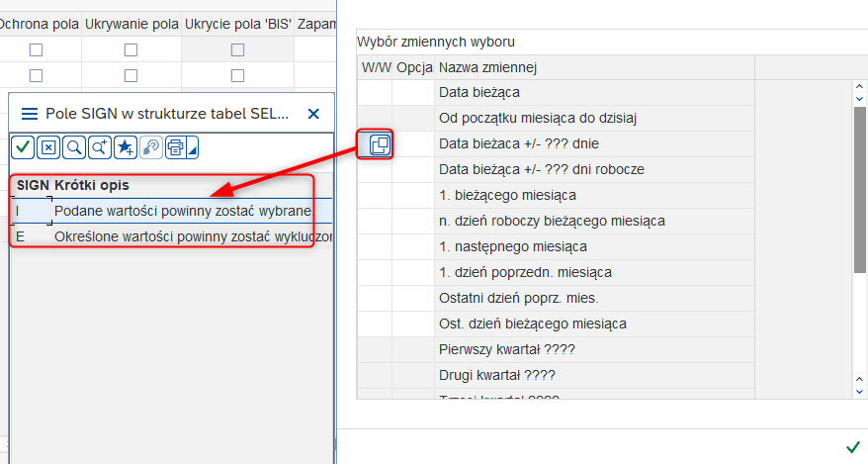Image resolution: width=868 pixels, height=464 pixels.
Task: Click the printer icon in popup toolbar
Action: click(176, 147)
